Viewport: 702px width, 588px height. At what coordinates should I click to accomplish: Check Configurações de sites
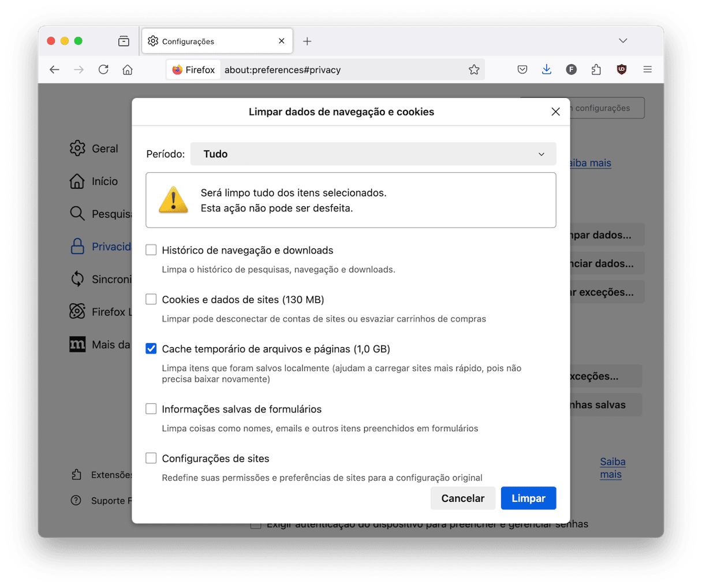pos(151,458)
